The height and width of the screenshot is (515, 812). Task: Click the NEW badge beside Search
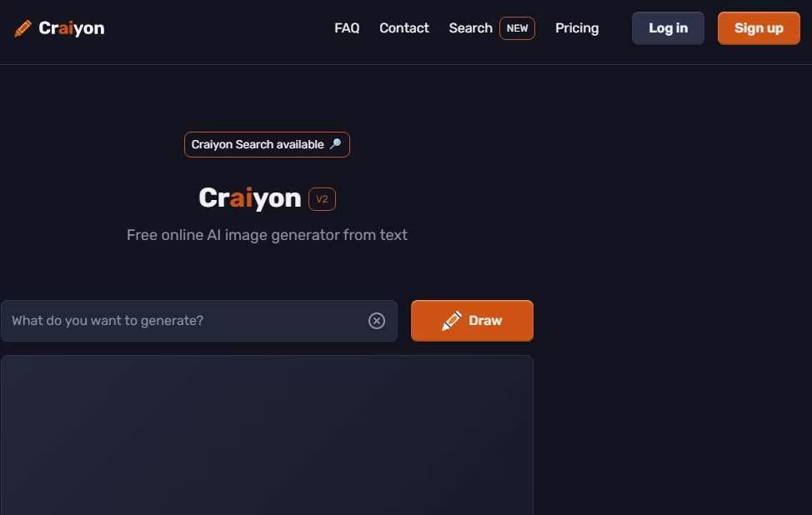click(517, 28)
